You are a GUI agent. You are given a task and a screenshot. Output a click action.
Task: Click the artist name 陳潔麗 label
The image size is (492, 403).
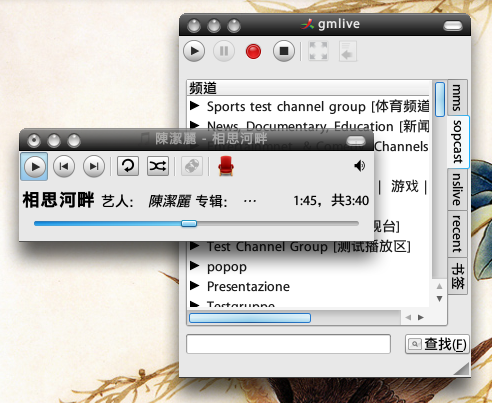point(169,201)
